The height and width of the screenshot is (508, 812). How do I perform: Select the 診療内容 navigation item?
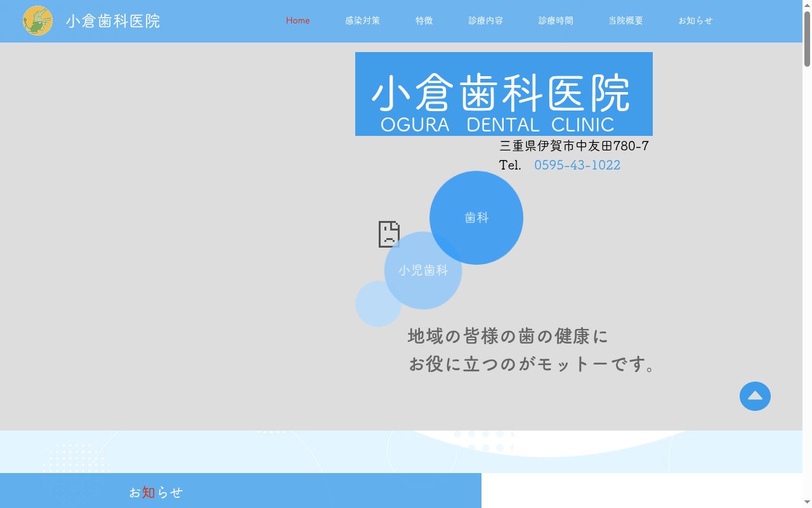[x=486, y=20]
